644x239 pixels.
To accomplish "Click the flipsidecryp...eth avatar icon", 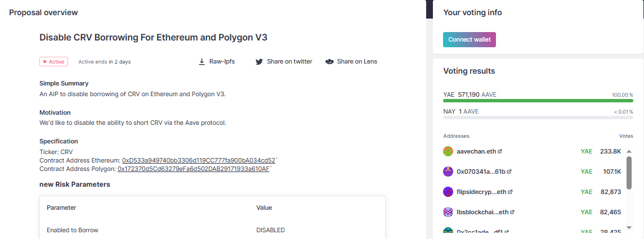I will pos(448,192).
